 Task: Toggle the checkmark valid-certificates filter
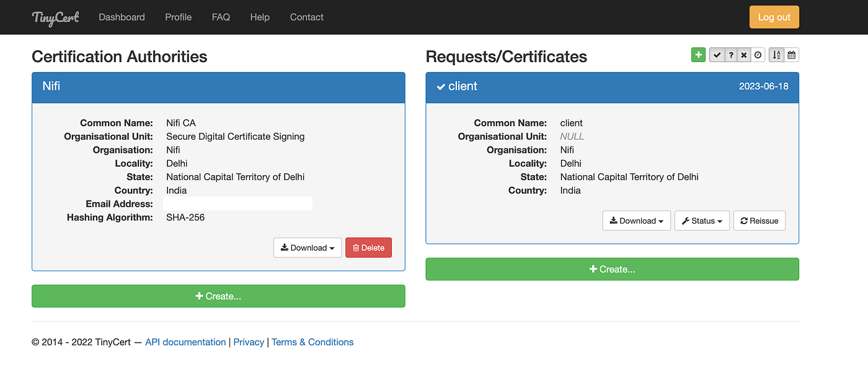[x=717, y=55]
